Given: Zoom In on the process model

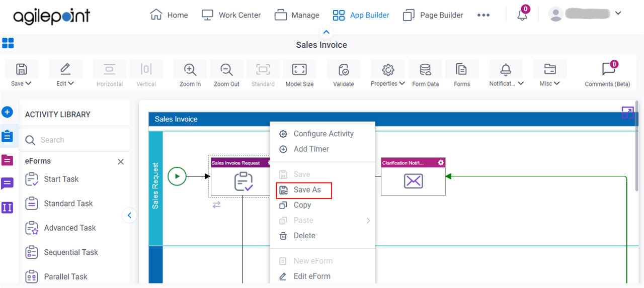Looking at the screenshot, I should pyautogui.click(x=190, y=73).
